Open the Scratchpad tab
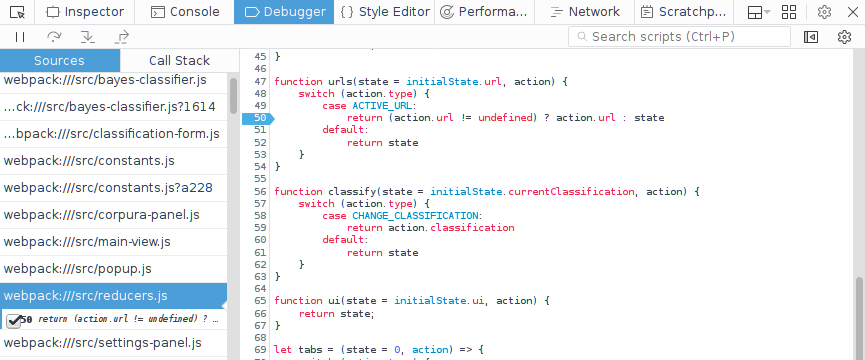The height and width of the screenshot is (360, 865). point(684,12)
